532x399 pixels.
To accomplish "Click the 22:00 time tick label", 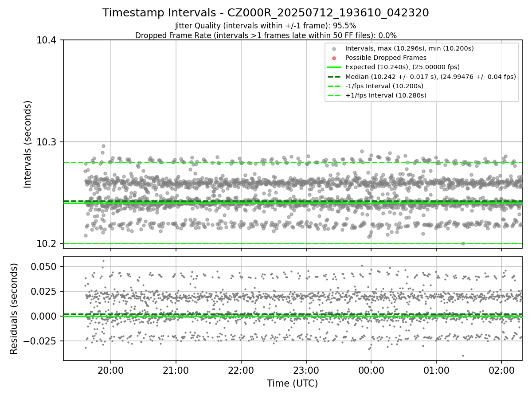I will (x=241, y=370).
